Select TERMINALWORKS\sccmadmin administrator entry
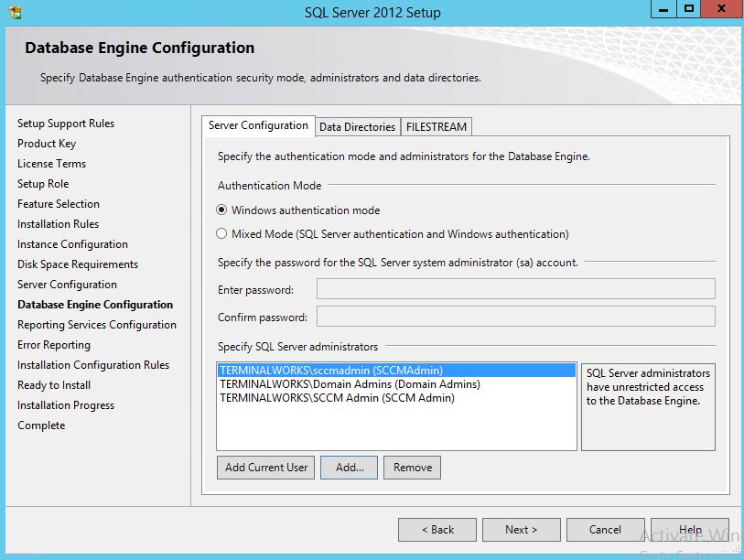The height and width of the screenshot is (560, 744). point(396,371)
